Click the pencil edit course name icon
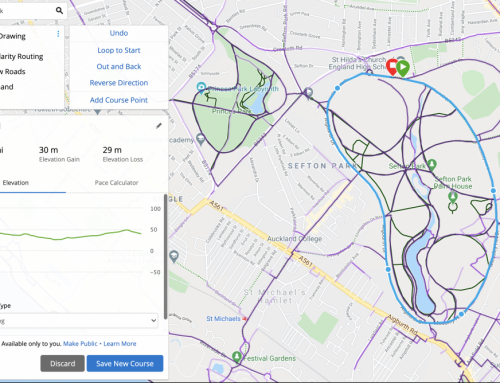This screenshot has height=383, width=500. 159,126
